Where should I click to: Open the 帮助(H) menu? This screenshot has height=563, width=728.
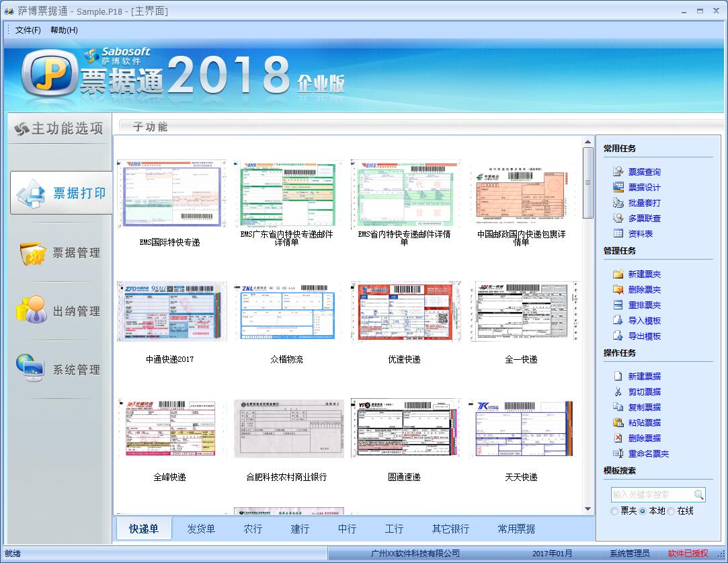point(64,30)
